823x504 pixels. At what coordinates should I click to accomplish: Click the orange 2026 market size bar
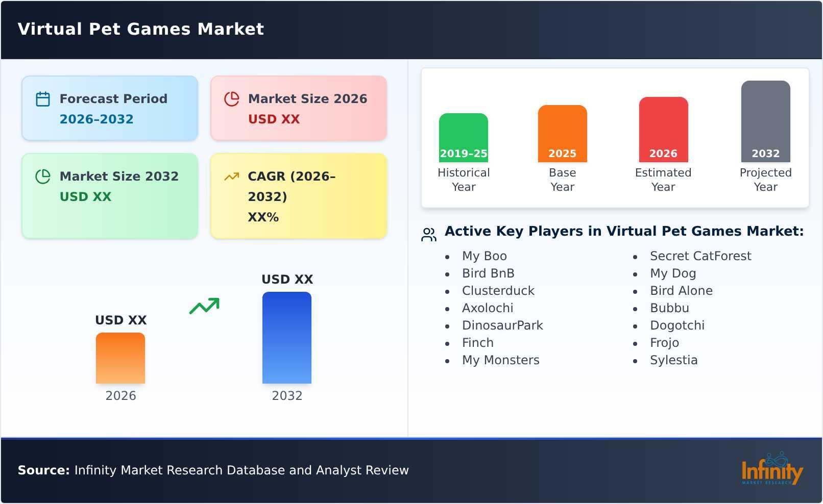pos(120,358)
